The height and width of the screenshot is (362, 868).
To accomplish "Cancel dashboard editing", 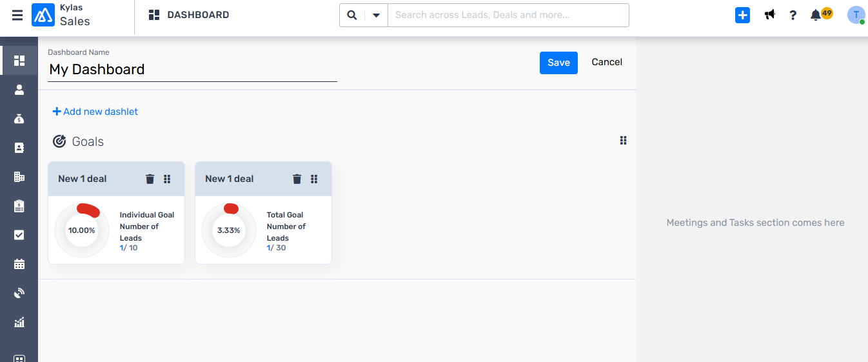I will tap(607, 62).
